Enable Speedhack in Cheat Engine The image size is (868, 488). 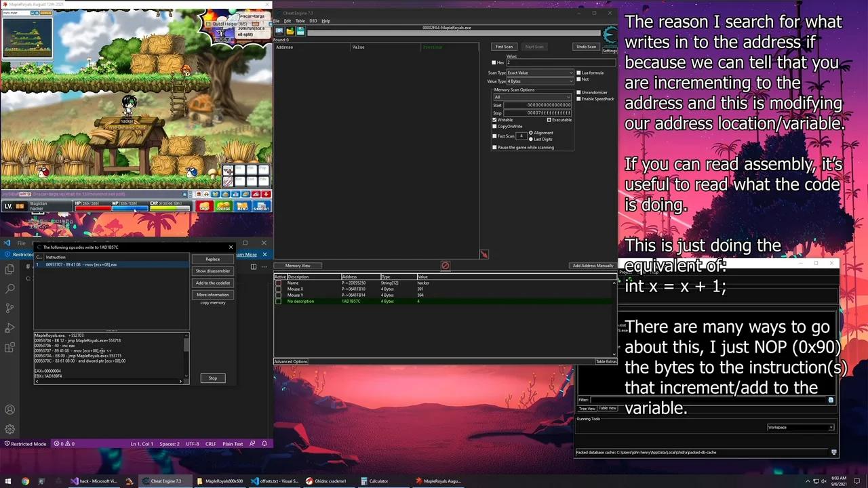point(578,99)
